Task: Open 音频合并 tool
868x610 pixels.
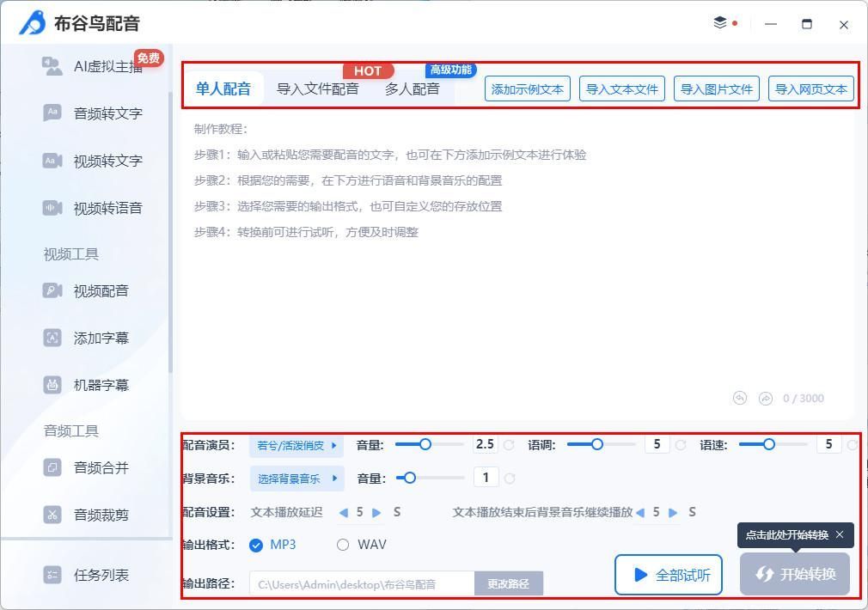Action: pos(86,467)
